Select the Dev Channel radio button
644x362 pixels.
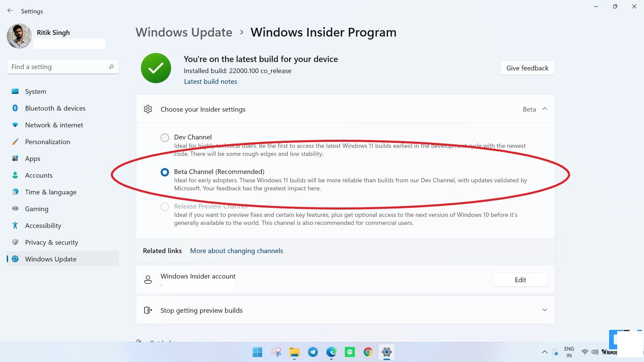(x=165, y=137)
